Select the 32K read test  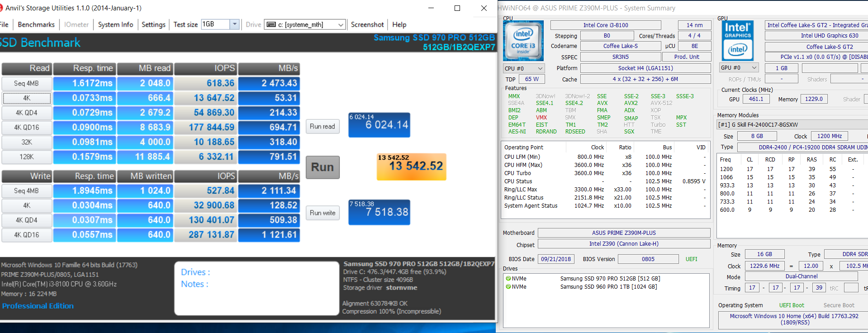click(x=26, y=142)
